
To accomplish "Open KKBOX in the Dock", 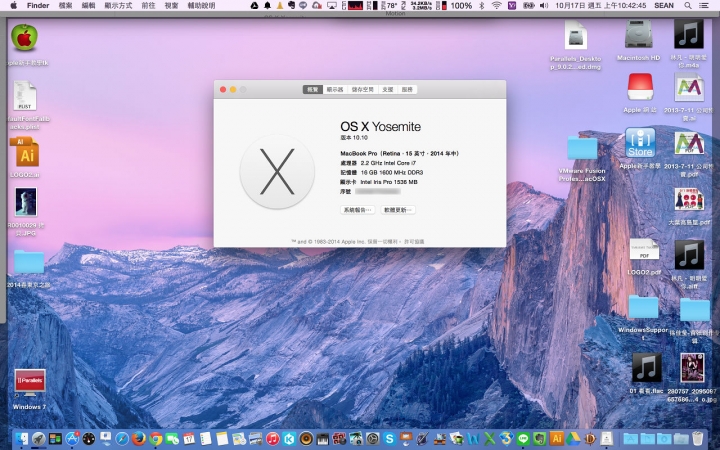I will 289,439.
